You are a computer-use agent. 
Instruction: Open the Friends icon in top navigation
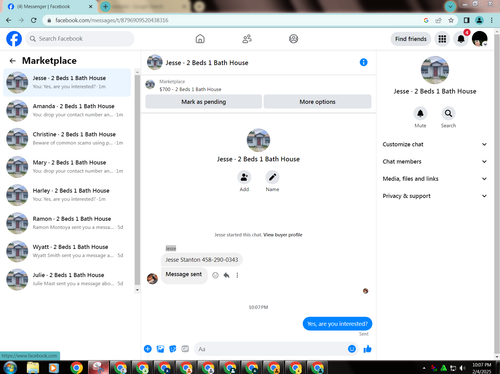pos(247,39)
